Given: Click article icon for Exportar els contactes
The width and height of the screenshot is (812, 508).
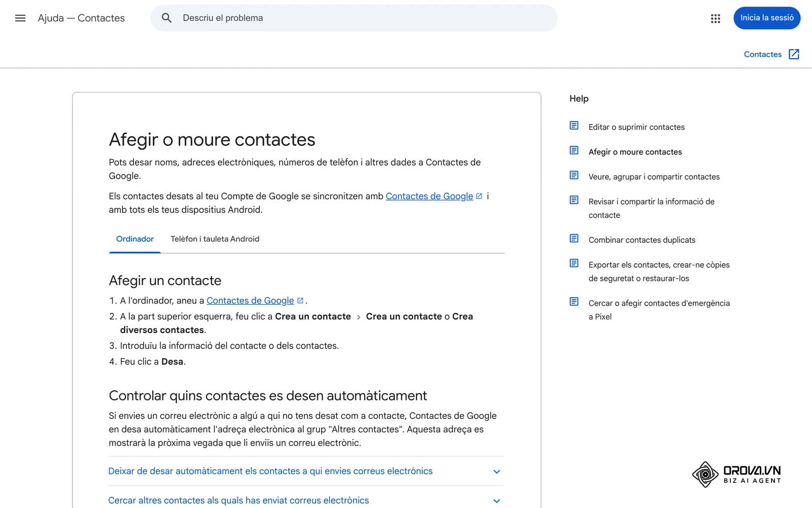Looking at the screenshot, I should [x=574, y=263].
